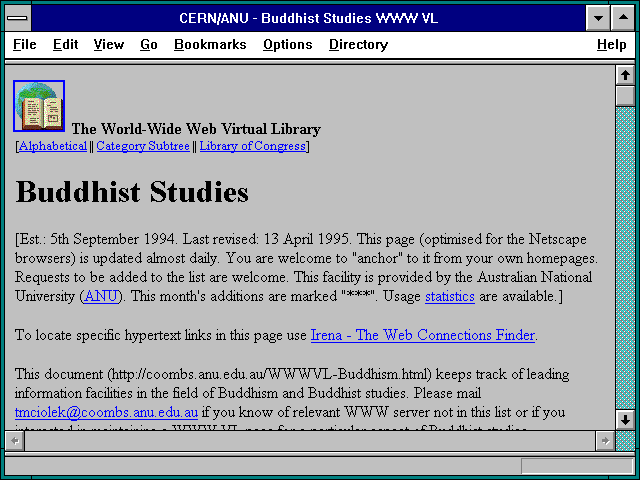The image size is (640, 480).
Task: Open the Bookmarks menu
Action: 210,44
